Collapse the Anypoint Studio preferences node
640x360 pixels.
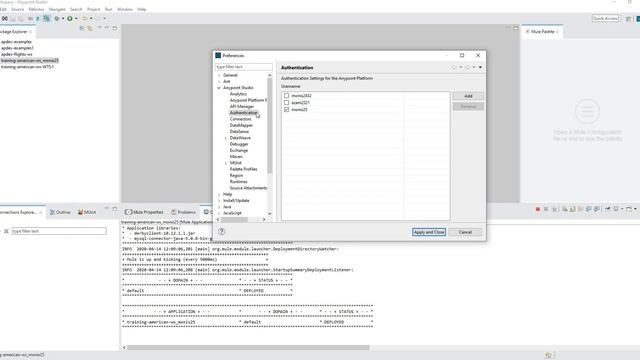(x=219, y=88)
